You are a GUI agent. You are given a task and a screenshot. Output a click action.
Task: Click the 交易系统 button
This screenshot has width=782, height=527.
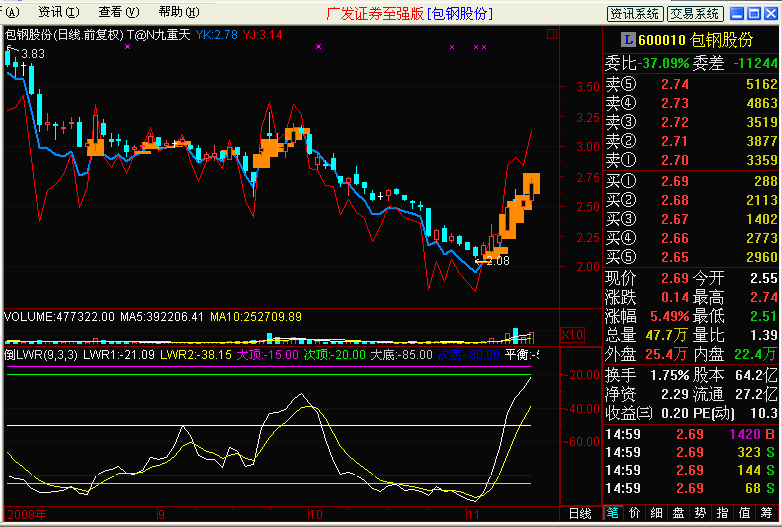pyautogui.click(x=695, y=13)
